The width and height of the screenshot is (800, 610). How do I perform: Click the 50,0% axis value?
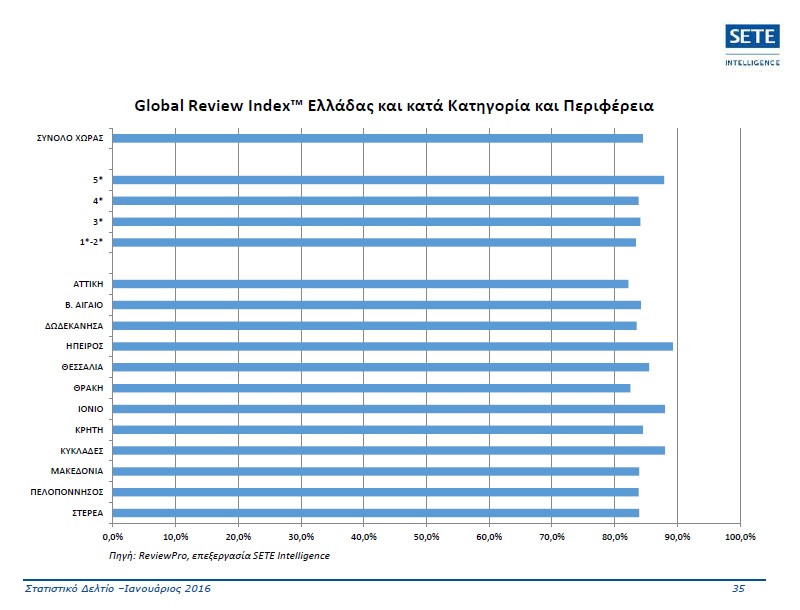coord(427,537)
